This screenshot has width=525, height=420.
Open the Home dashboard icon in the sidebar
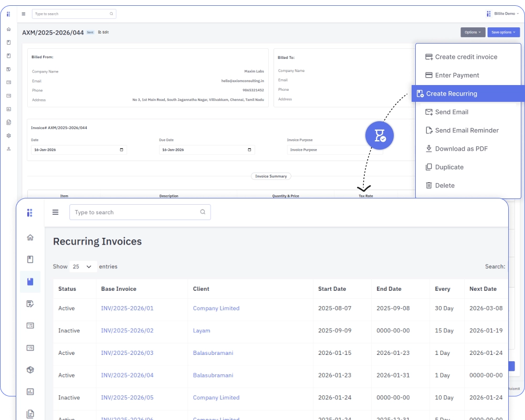(30, 237)
